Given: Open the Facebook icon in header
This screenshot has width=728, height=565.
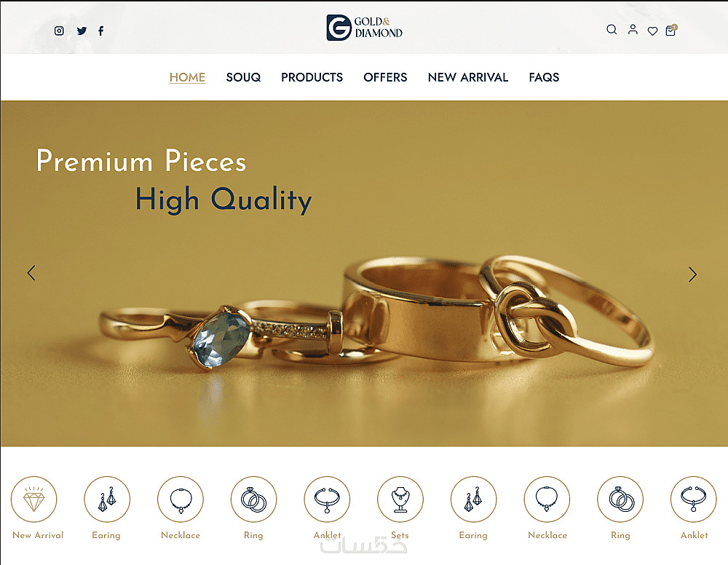Looking at the screenshot, I should (100, 31).
